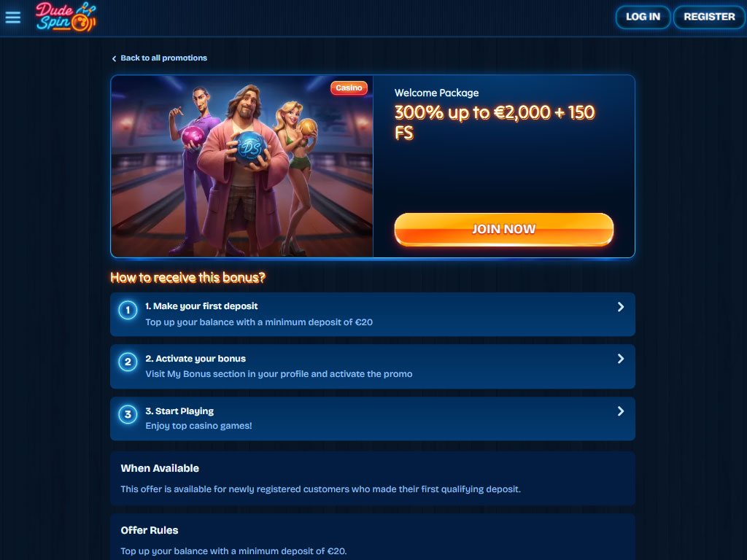Click the REGISTER button
Image resolution: width=747 pixels, height=560 pixels.
click(x=709, y=17)
